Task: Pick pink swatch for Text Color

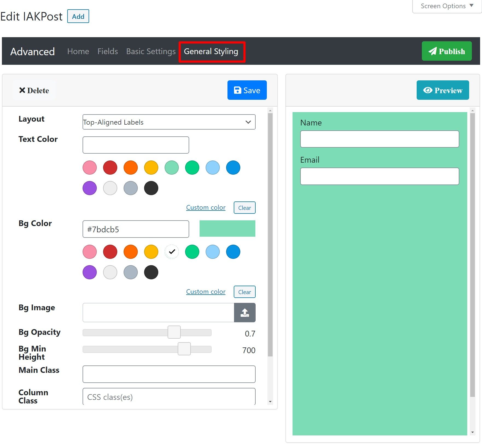Action: point(90,168)
